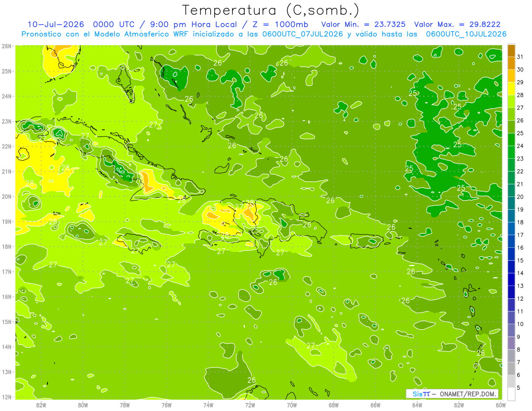The height and width of the screenshot is (411, 532).
Task: Click the '72W' longitude axis label
Action: coord(250,405)
